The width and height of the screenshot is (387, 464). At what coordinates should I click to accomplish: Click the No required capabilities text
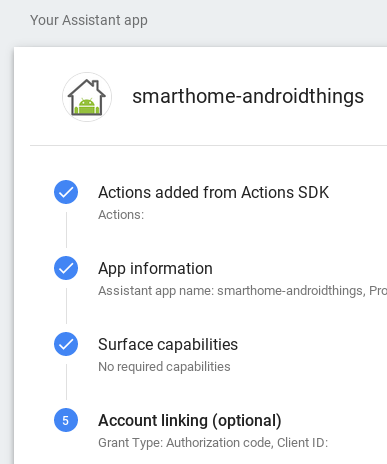pyautogui.click(x=164, y=367)
